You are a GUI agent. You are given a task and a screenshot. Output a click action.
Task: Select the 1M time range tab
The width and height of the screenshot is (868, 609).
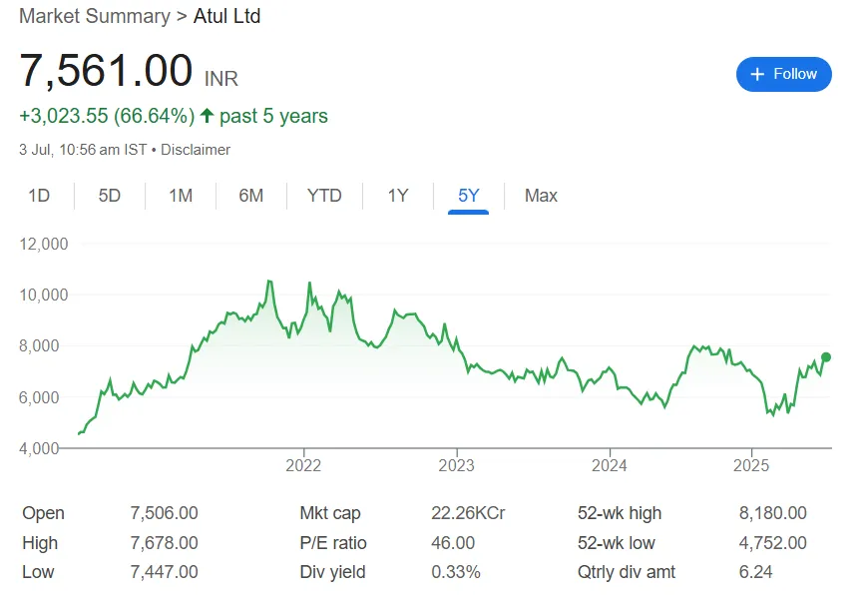click(181, 196)
